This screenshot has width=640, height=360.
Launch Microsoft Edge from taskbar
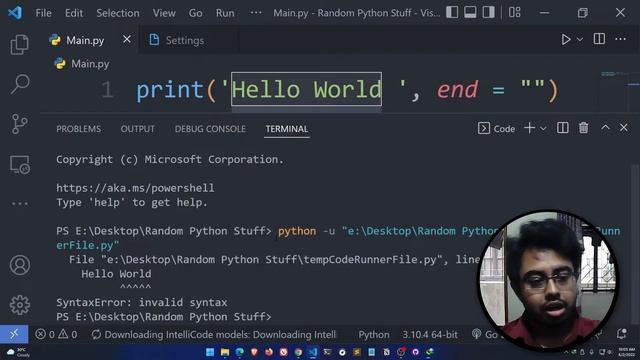(x=240, y=352)
